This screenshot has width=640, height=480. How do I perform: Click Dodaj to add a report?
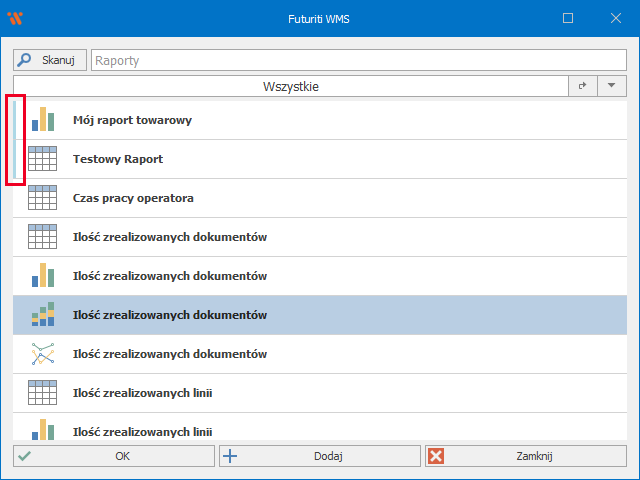pyautogui.click(x=320, y=456)
